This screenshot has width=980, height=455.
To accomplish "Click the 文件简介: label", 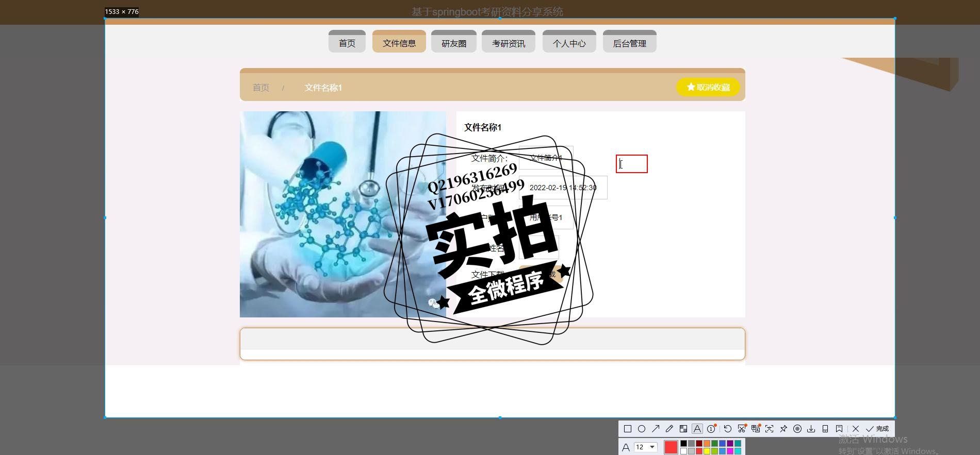I will (489, 158).
